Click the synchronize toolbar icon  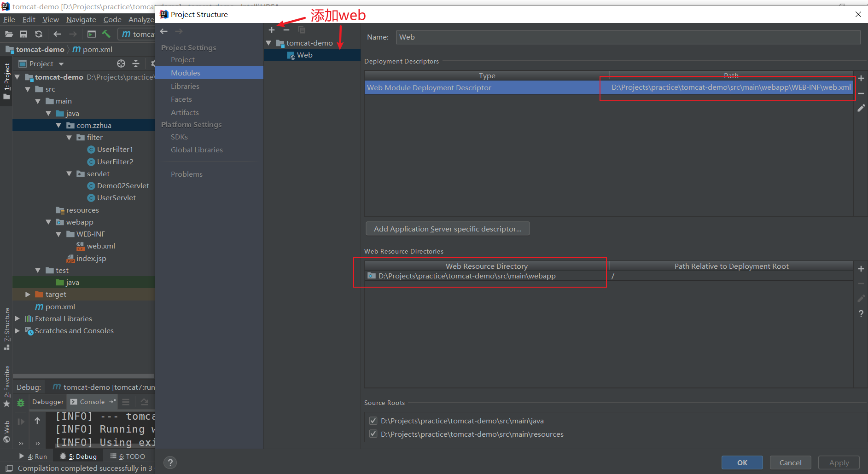point(39,34)
